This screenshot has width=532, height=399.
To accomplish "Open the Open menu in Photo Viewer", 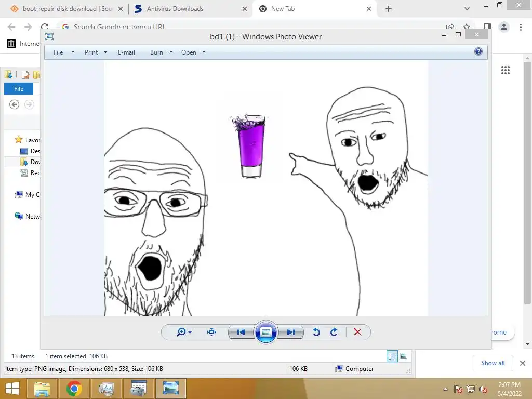I will pyautogui.click(x=189, y=52).
